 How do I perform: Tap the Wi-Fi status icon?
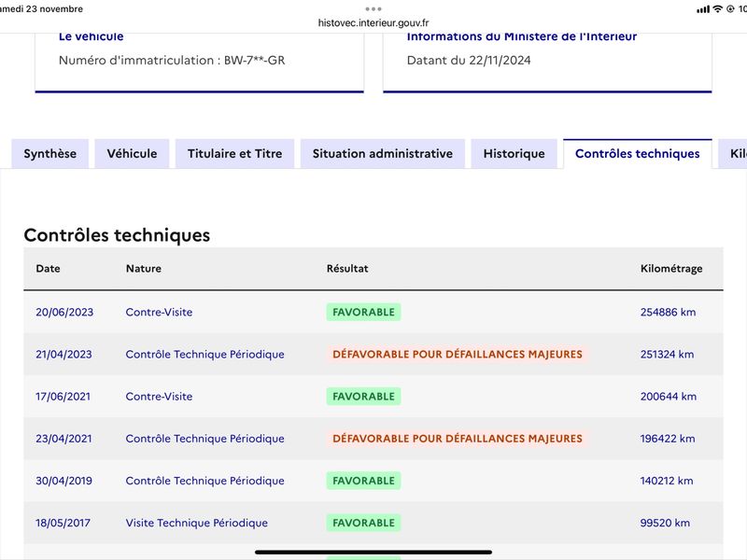coord(717,9)
